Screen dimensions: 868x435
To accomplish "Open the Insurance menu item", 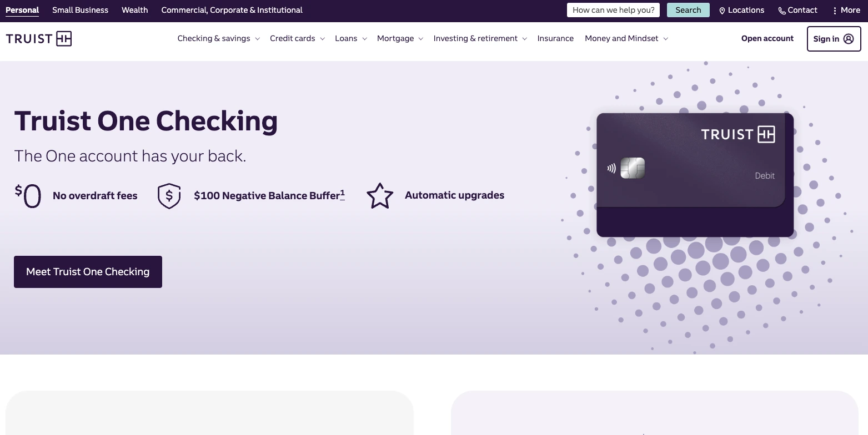I will (555, 38).
